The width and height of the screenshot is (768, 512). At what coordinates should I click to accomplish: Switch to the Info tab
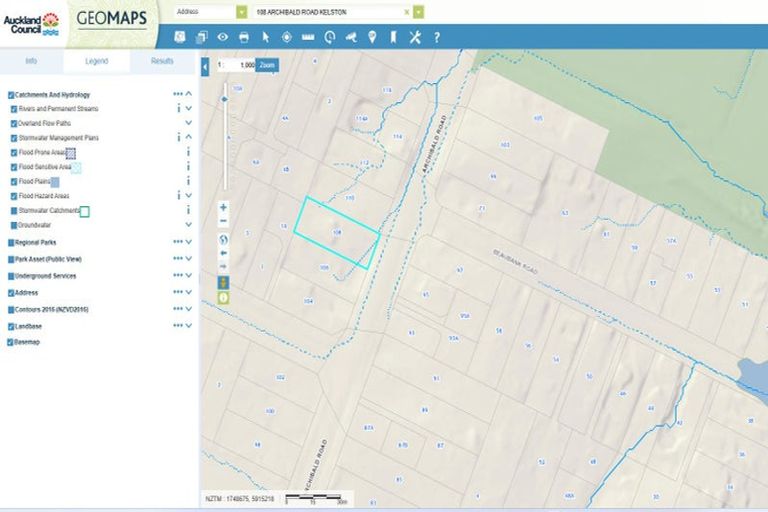pos(31,61)
